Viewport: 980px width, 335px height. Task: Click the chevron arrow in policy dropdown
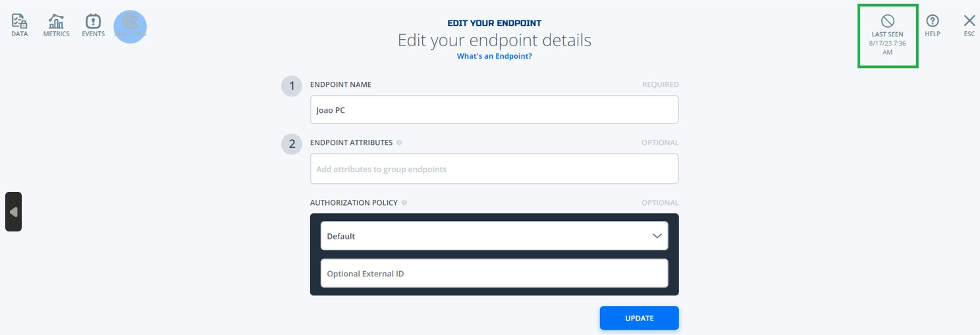pyautogui.click(x=657, y=236)
